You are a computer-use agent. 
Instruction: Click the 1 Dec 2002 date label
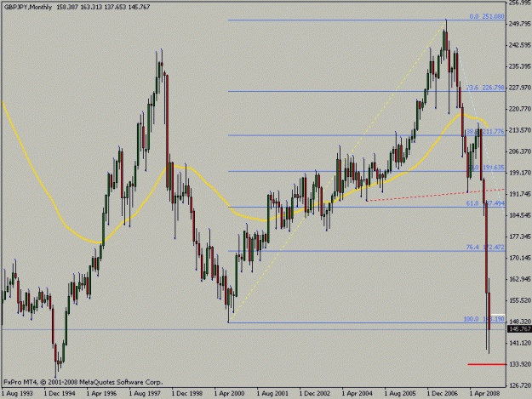315,393
